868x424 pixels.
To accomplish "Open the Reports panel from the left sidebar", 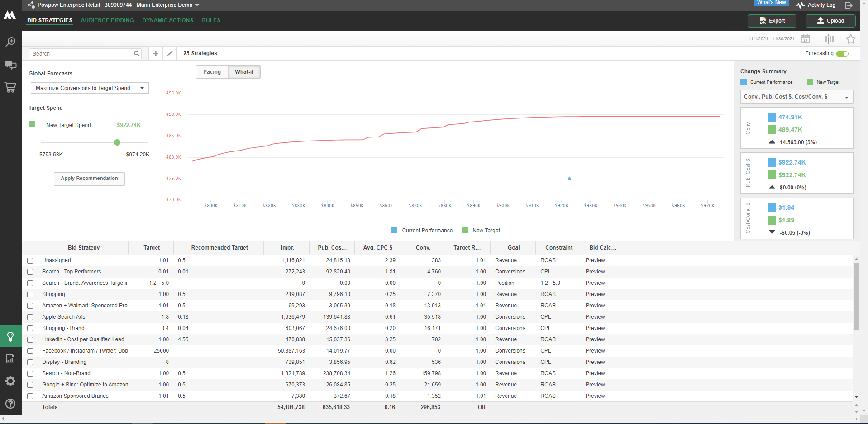I will click(10, 358).
